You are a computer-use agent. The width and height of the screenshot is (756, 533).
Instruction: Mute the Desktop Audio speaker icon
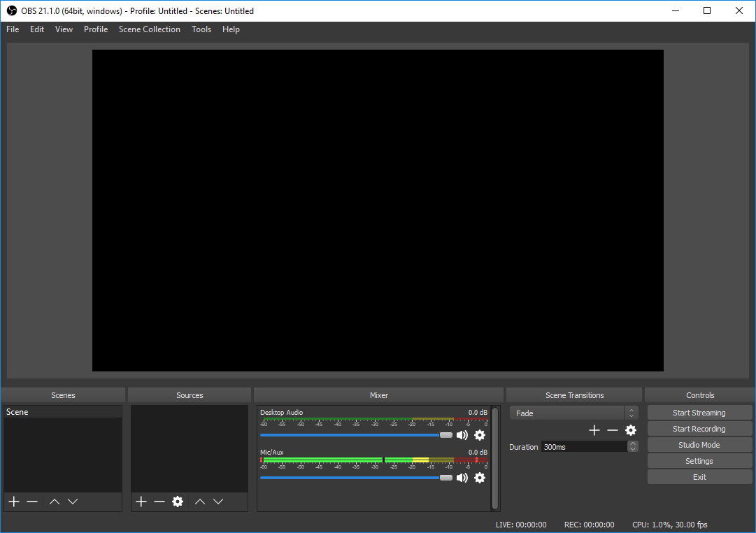click(462, 435)
